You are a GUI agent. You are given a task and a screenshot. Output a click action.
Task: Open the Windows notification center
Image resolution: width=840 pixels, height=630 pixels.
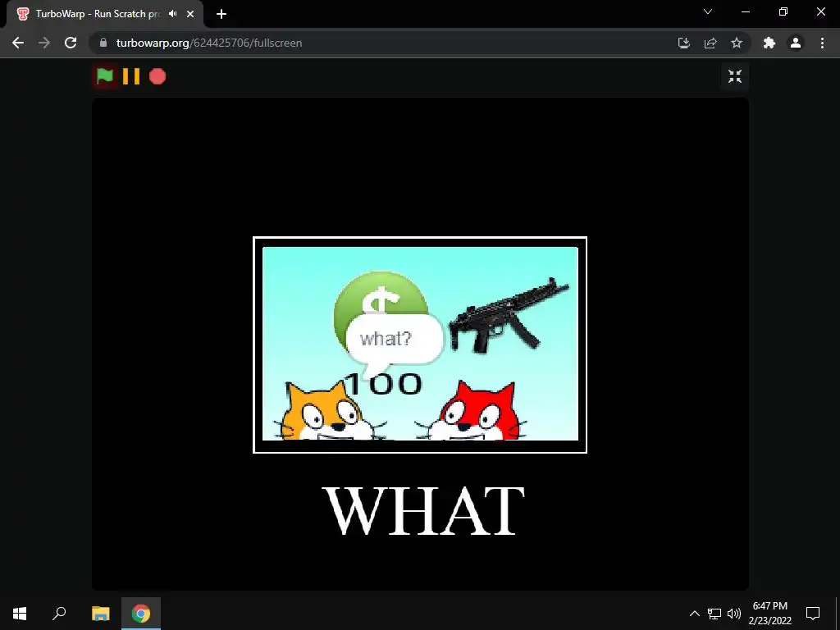point(813,614)
